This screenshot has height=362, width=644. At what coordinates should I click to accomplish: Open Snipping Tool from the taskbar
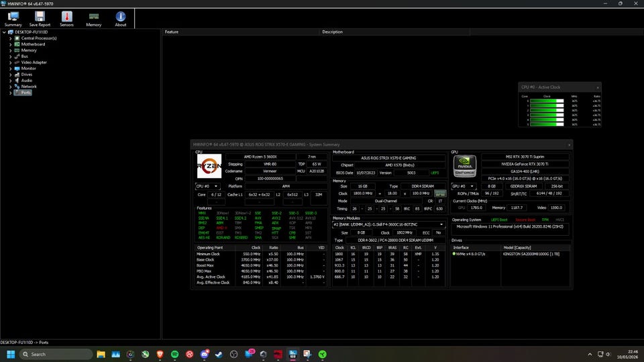tap(308, 354)
